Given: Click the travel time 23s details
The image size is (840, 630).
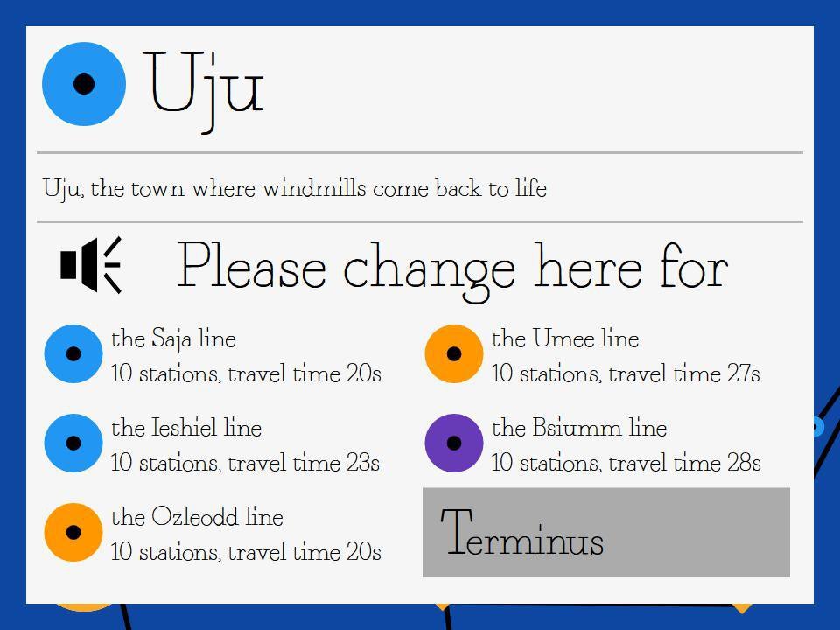Looking at the screenshot, I should pyautogui.click(x=245, y=463).
